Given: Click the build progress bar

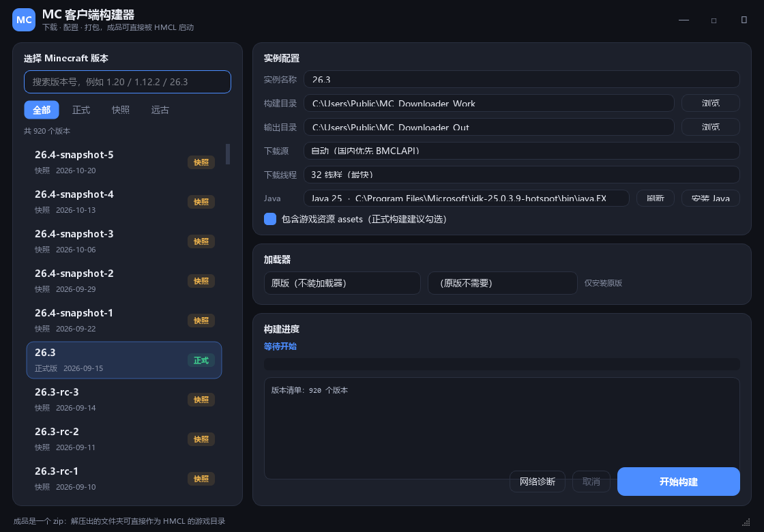Looking at the screenshot, I should [502, 364].
